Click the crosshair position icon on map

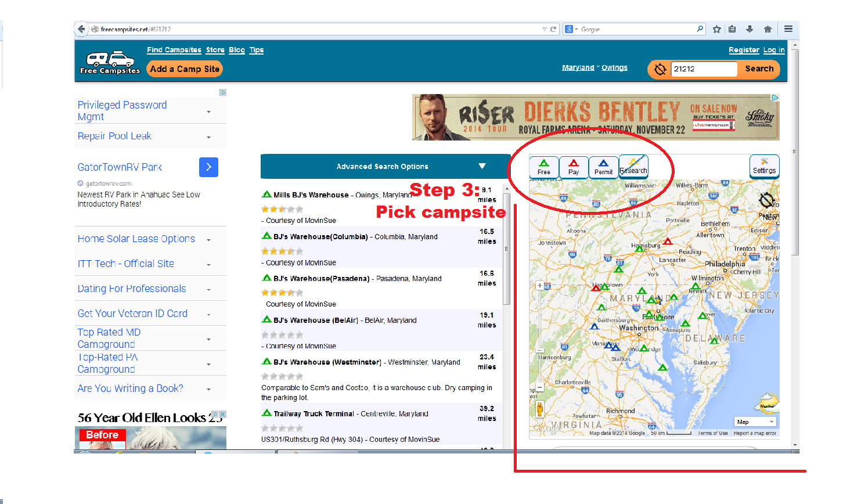click(767, 200)
